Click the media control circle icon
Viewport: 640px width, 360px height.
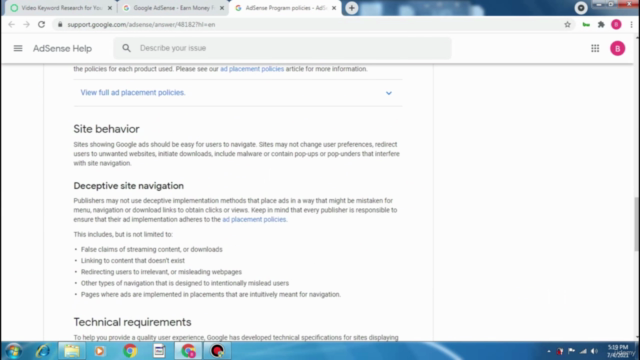(x=581, y=8)
